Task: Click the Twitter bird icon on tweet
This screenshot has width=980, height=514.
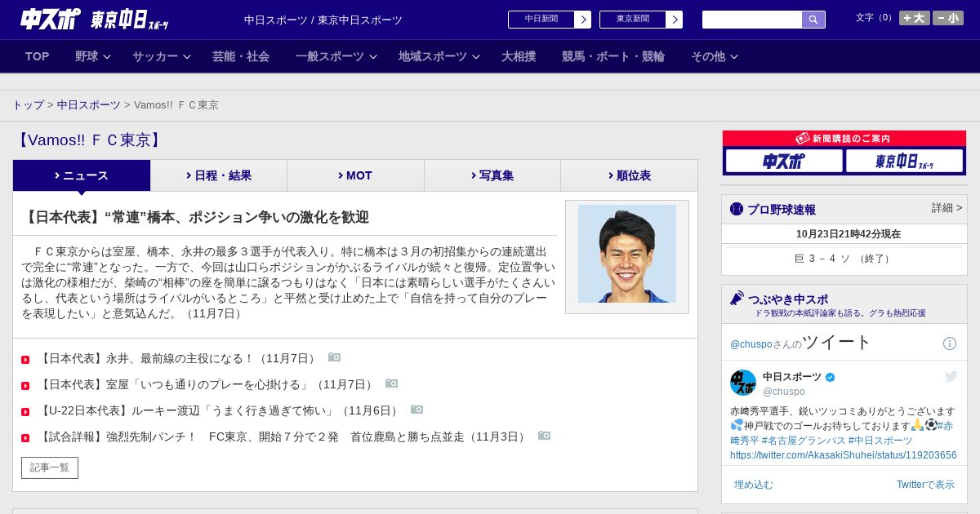Action: click(951, 376)
